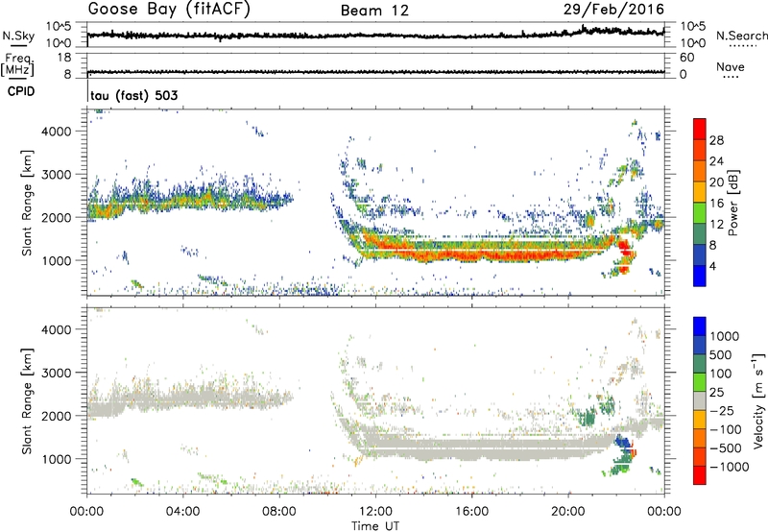Click the 'tau (fast) 503' text

(x=134, y=95)
